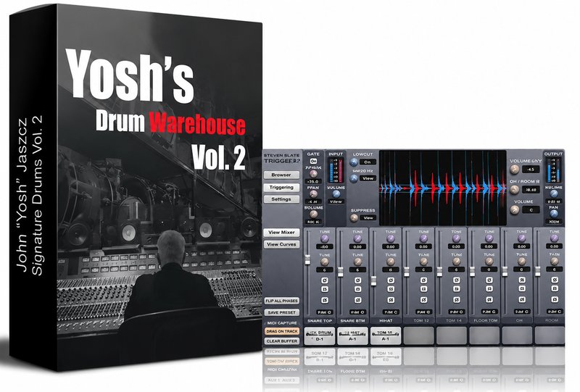Click the Kick Drum D-1 sample slot
The image size is (580, 392).
point(320,335)
